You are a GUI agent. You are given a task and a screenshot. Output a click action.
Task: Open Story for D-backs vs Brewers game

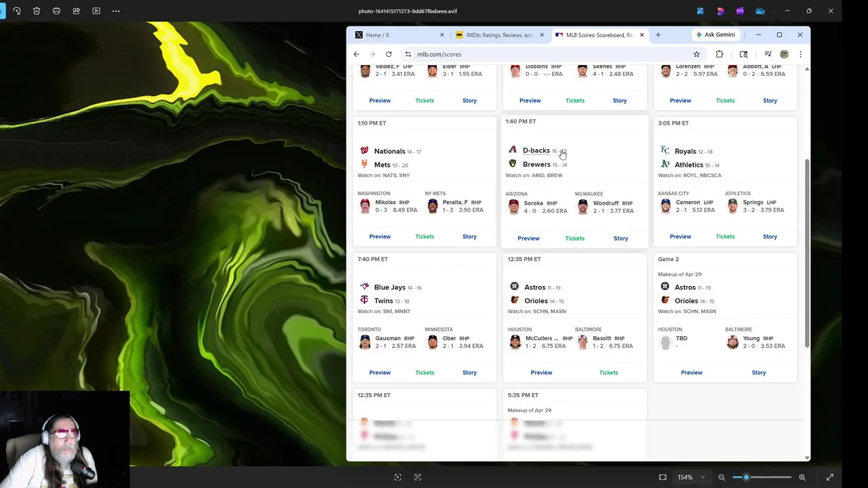tap(620, 239)
